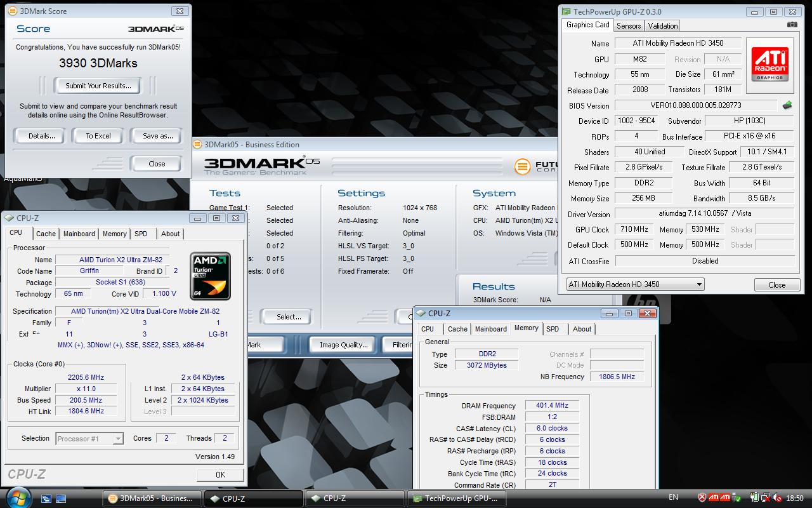
Task: Switch to the Sensors tab in GPU-Z
Action: click(x=629, y=25)
